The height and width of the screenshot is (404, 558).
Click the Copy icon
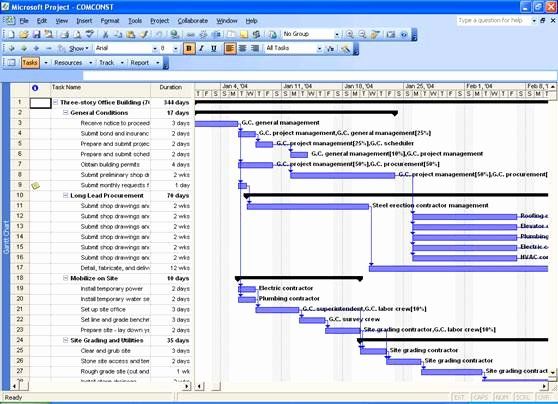(118, 35)
